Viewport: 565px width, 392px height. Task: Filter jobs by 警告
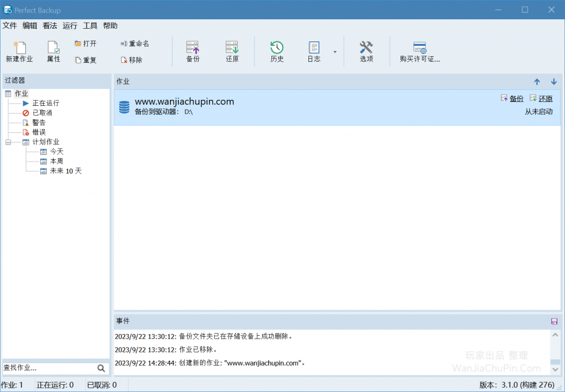[x=39, y=123]
